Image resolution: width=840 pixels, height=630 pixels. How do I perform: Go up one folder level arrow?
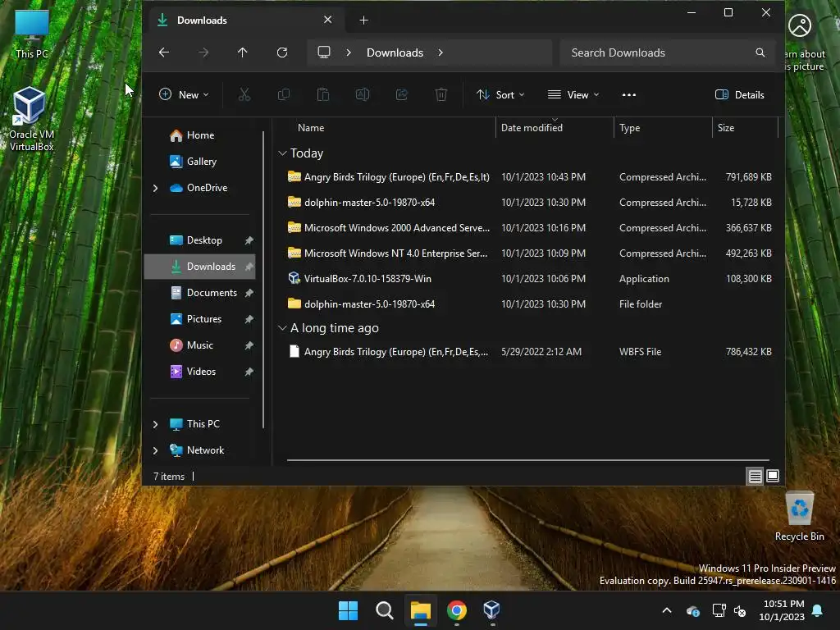(242, 52)
